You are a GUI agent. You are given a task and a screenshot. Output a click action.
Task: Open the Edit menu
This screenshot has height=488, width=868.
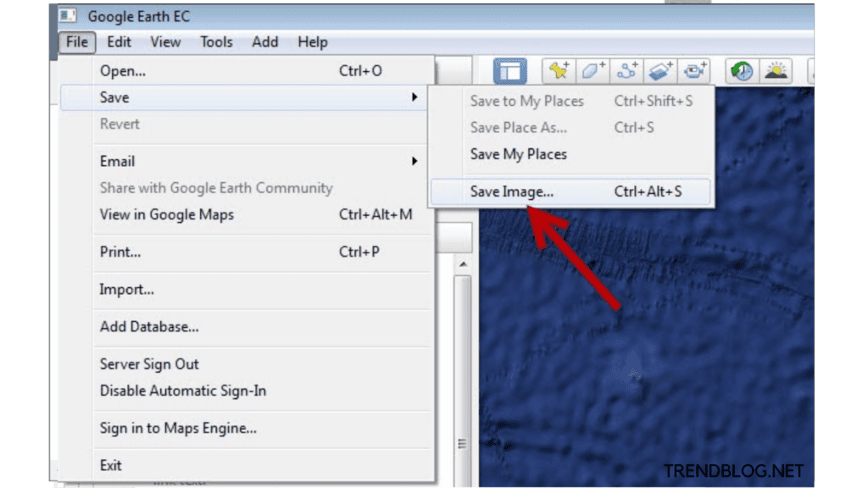tap(119, 42)
